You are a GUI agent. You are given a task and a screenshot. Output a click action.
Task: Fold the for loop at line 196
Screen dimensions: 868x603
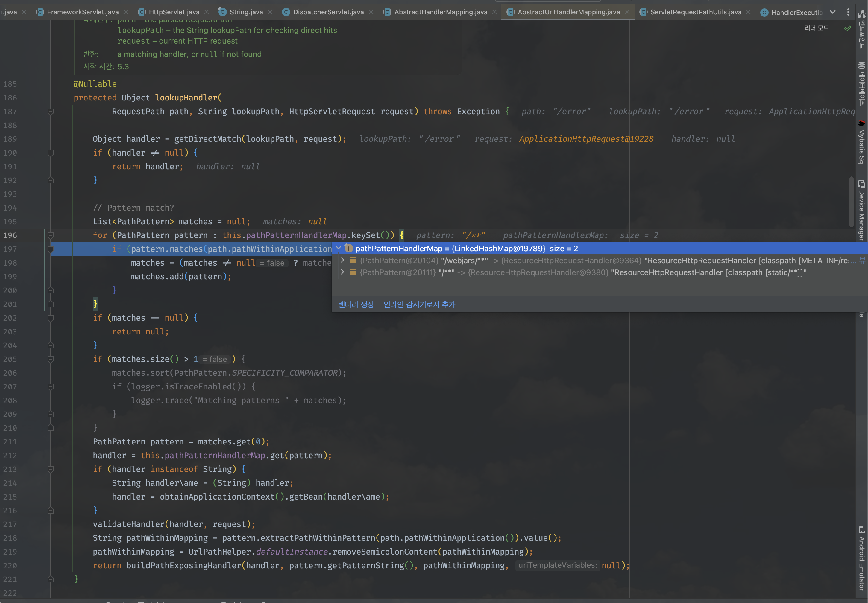(51, 235)
